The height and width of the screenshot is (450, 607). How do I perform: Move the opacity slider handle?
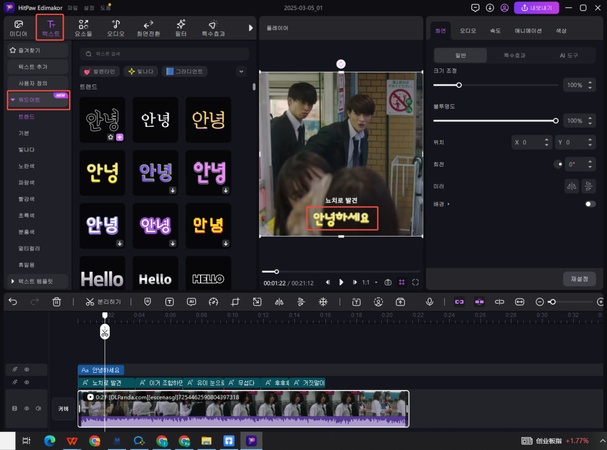pos(556,121)
